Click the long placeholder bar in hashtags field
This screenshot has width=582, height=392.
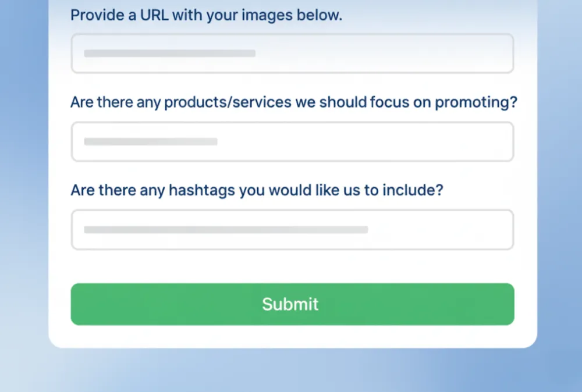[226, 230]
